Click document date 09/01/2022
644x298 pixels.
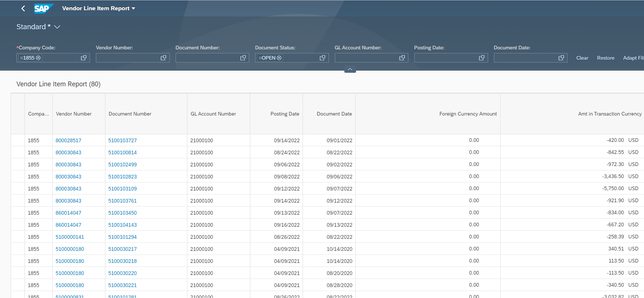click(x=340, y=140)
